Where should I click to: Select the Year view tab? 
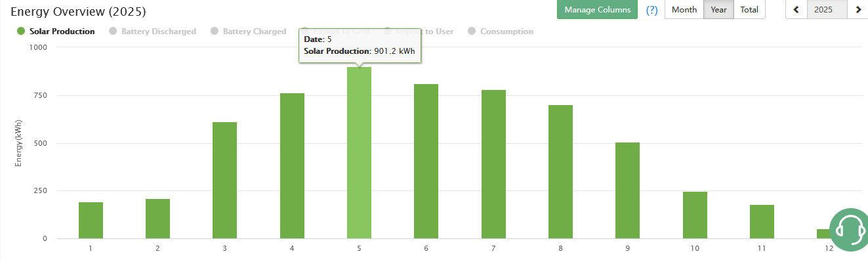tap(718, 10)
